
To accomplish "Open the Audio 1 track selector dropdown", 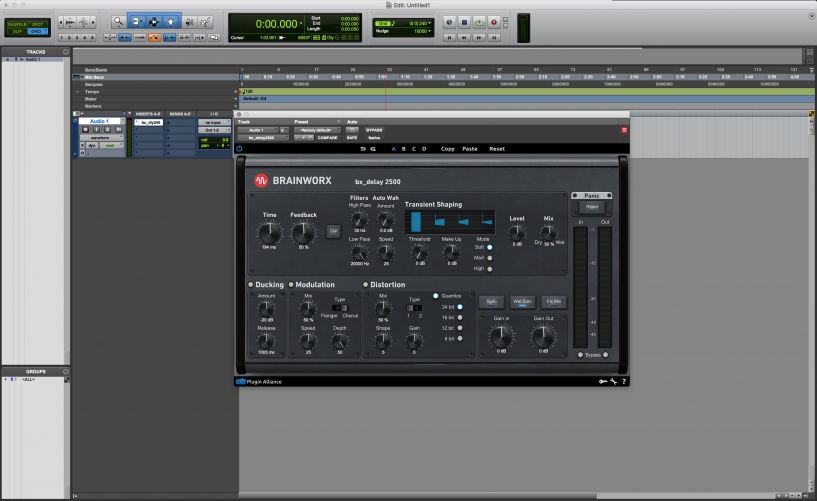I will point(257,130).
